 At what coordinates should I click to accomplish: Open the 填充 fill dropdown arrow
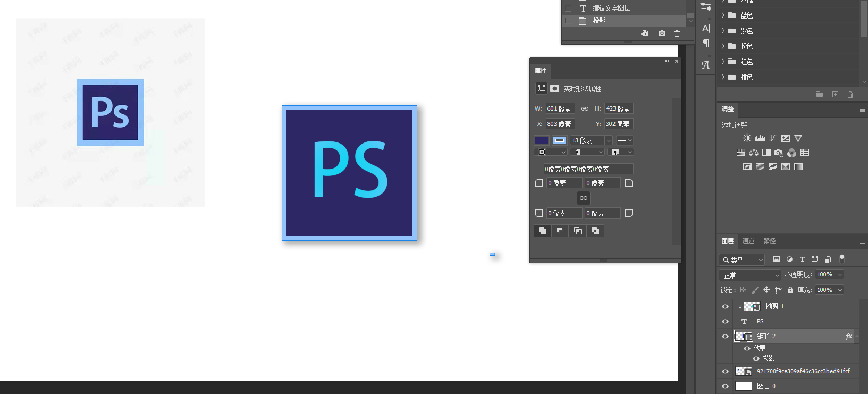840,290
